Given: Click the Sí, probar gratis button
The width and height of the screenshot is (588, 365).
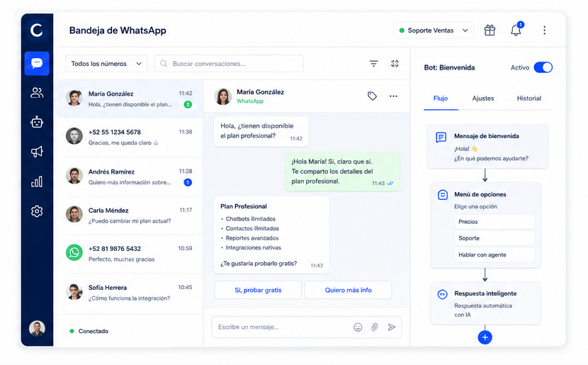Looking at the screenshot, I should 258,290.
